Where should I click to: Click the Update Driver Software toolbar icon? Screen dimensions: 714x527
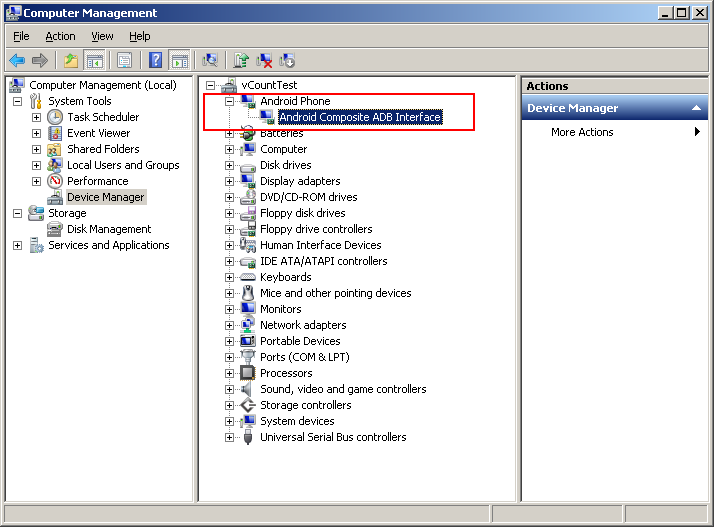tap(241, 60)
